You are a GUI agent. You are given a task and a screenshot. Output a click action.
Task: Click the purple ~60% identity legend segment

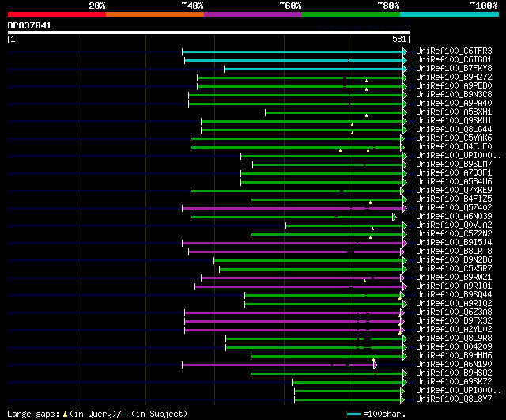tap(253, 14)
